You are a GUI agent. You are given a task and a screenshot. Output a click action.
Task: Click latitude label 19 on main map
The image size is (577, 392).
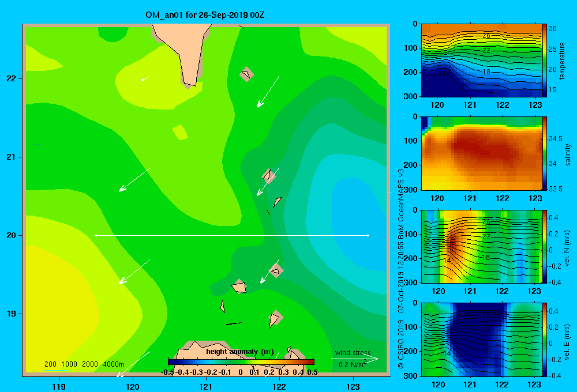click(12, 314)
